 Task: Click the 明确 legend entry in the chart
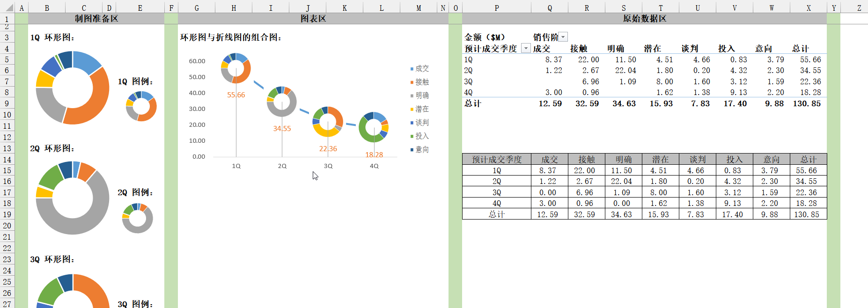(419, 95)
